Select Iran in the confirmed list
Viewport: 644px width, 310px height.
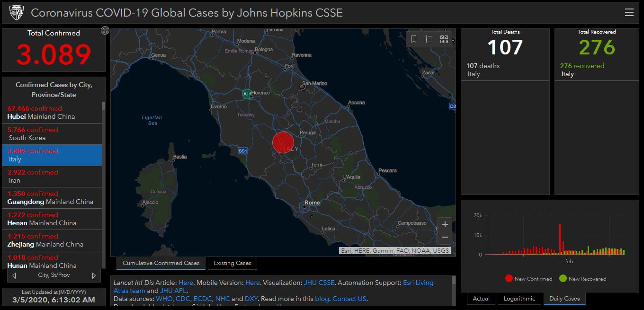(x=52, y=177)
